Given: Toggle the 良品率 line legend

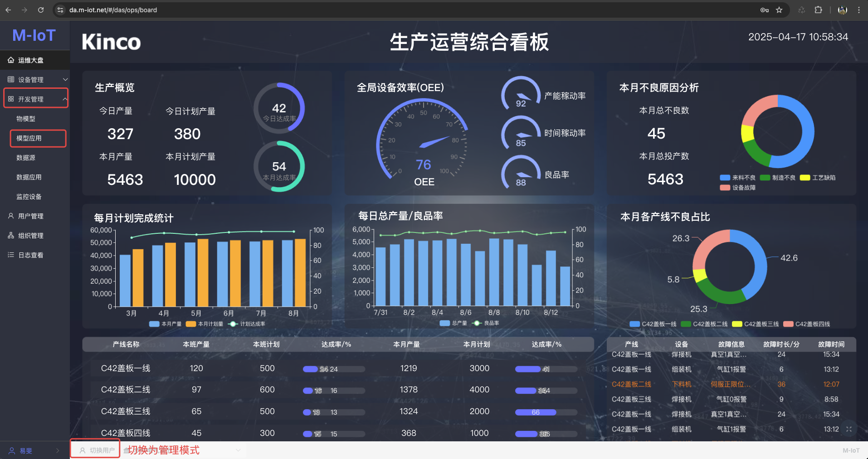Looking at the screenshot, I should [486, 323].
